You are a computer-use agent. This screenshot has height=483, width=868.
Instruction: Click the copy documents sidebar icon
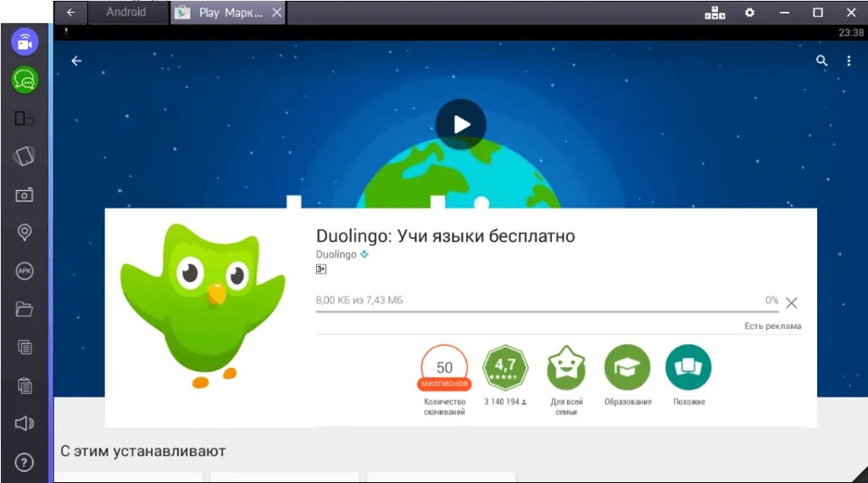tap(25, 347)
